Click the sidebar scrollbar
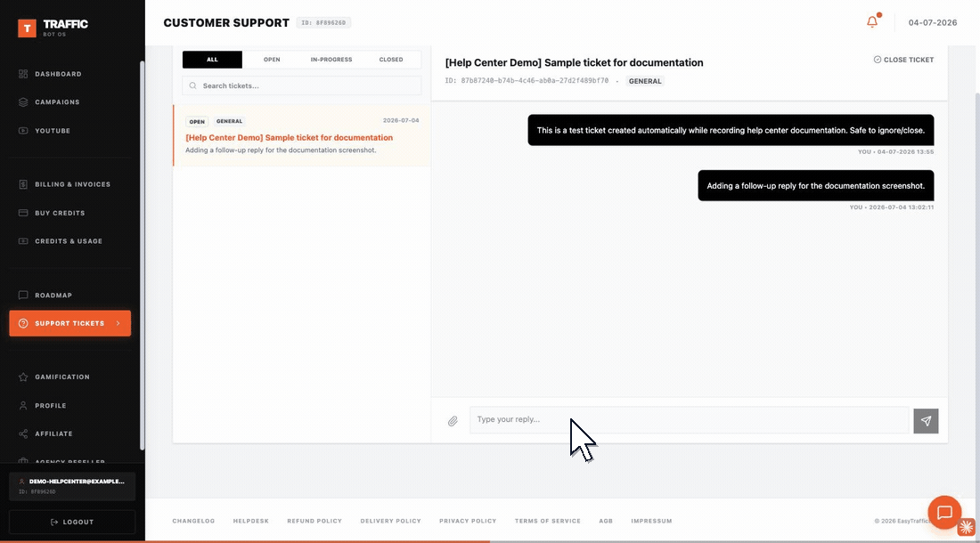 142,255
